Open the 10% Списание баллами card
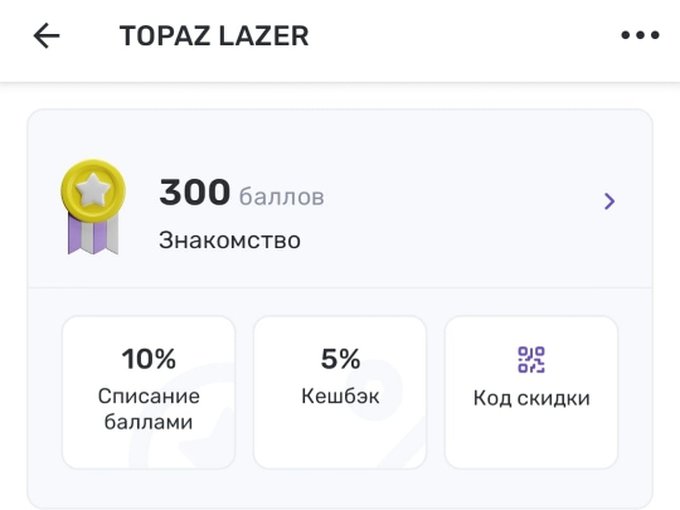Screen dimensions: 680x510 coord(149,392)
